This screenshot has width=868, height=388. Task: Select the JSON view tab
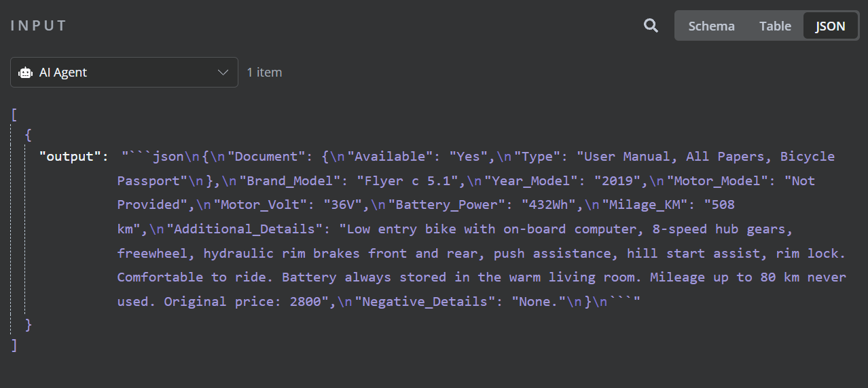[x=830, y=26]
